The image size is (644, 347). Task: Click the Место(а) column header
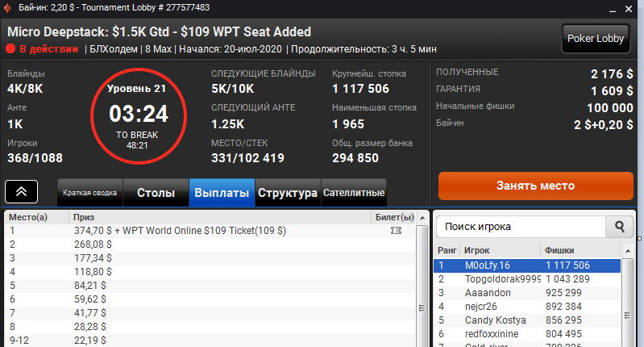(37, 217)
